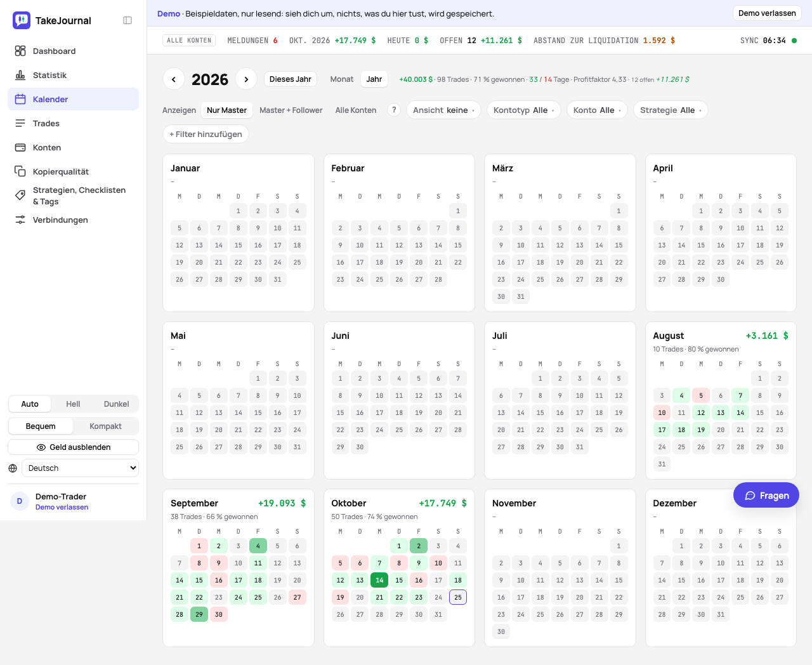Click the Strategien tag icon
The height and width of the screenshot is (665, 812).
tap(20, 195)
